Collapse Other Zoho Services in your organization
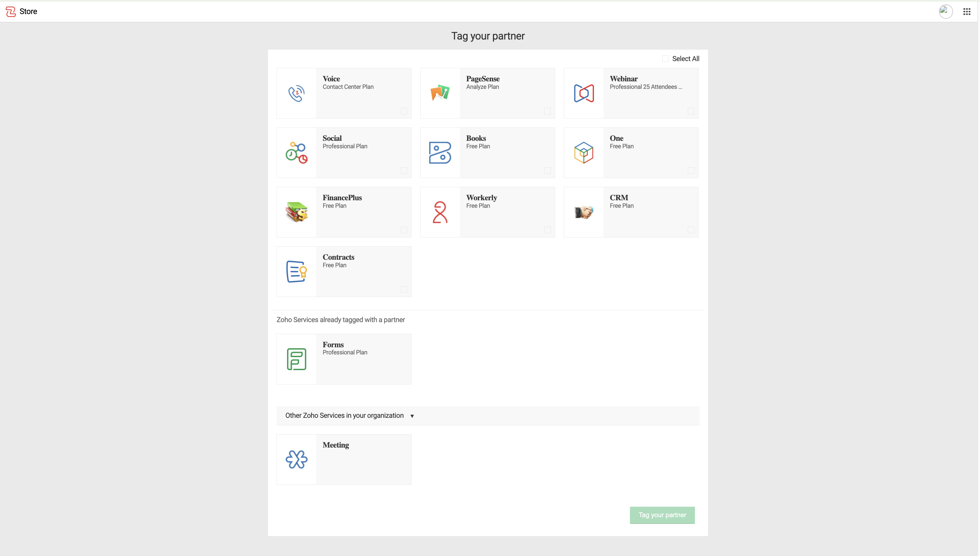Image resolution: width=980 pixels, height=556 pixels. [344, 416]
